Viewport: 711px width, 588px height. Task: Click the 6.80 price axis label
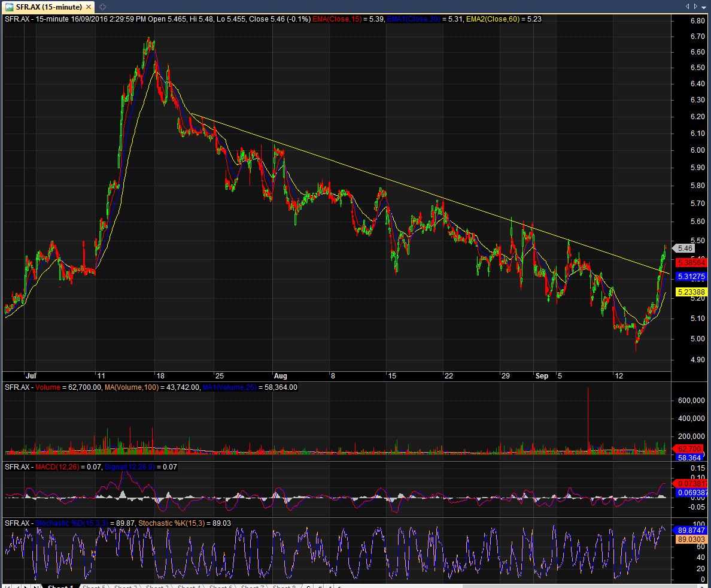pyautogui.click(x=697, y=21)
